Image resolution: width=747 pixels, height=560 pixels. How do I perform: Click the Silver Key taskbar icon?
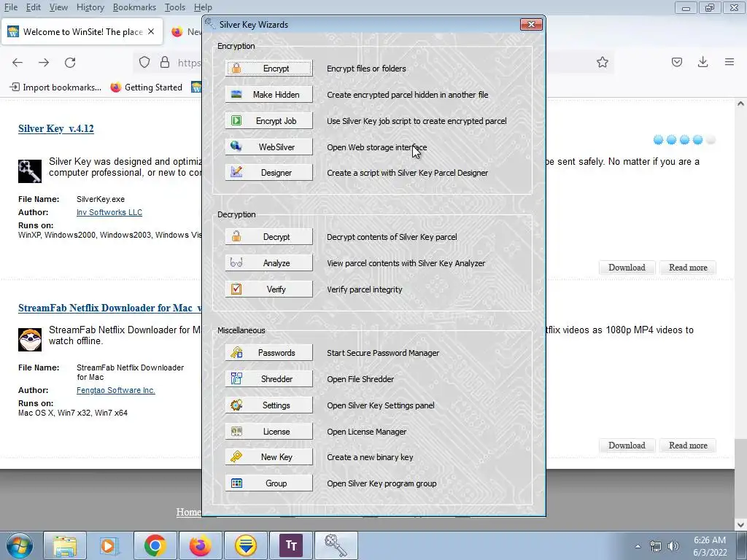(336, 545)
